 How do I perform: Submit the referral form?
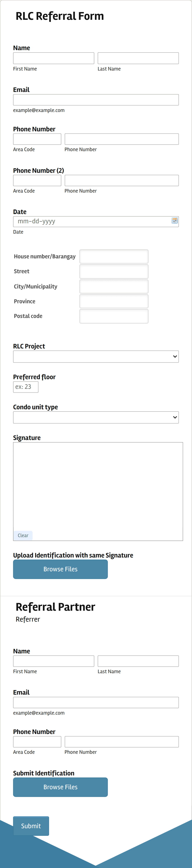pyautogui.click(x=31, y=826)
